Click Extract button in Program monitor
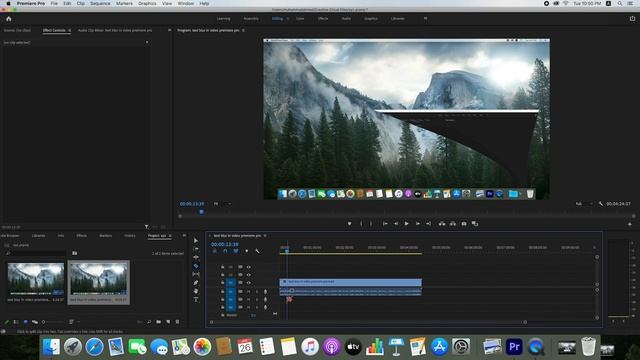Viewport: 640px width, 360px height. 453,224
